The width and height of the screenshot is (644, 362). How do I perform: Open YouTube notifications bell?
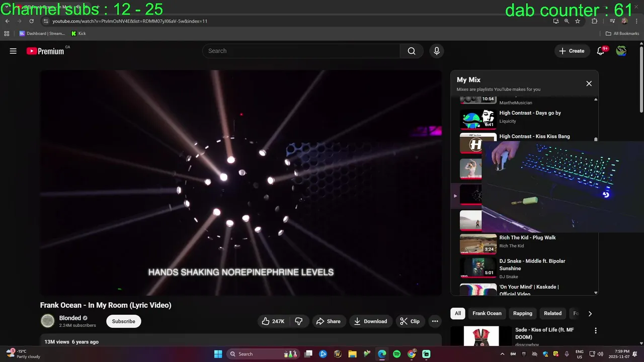(x=600, y=51)
